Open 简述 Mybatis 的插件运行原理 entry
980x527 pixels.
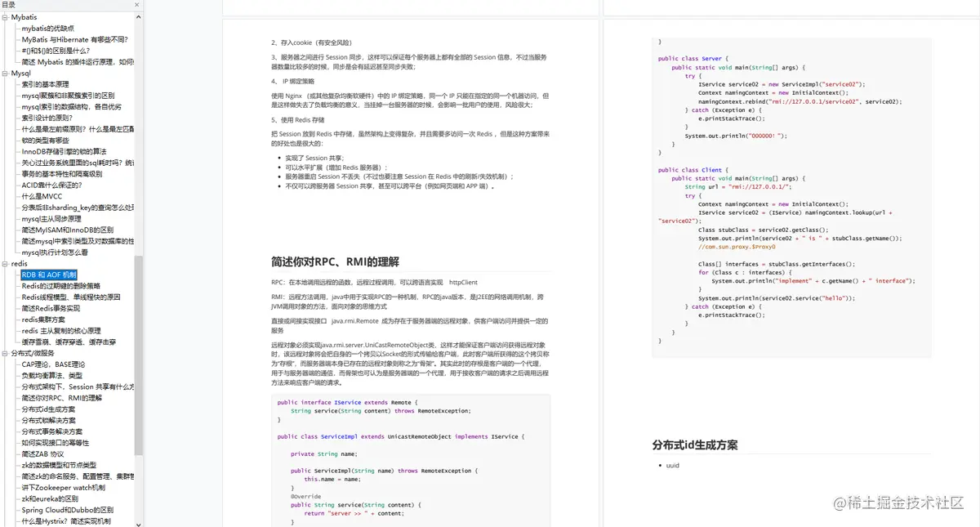(x=78, y=62)
